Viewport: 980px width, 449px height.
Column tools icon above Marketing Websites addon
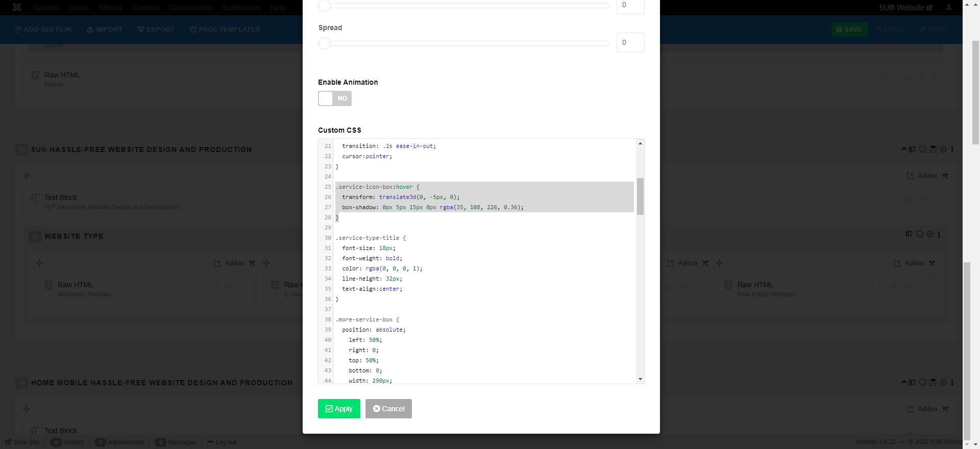pos(252,263)
